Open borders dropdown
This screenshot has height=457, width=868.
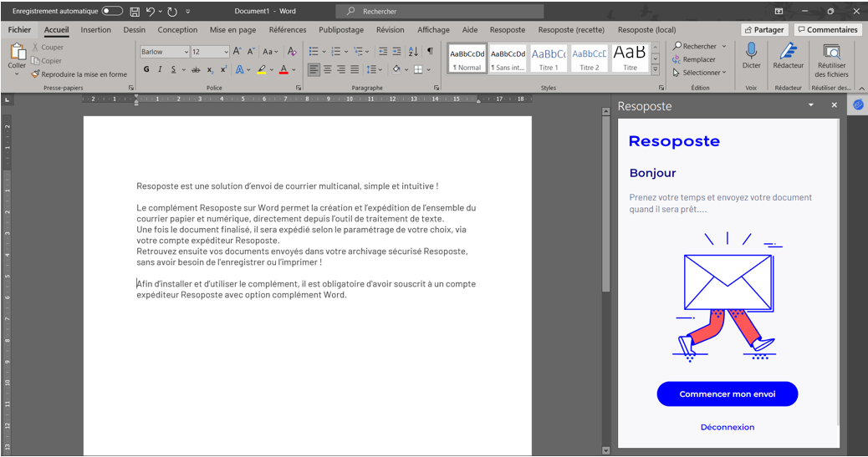coord(429,69)
